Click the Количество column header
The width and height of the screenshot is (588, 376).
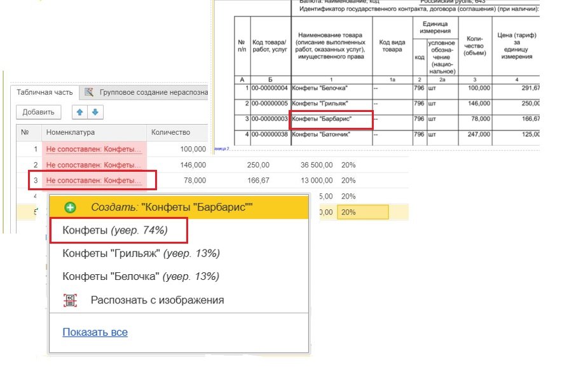pos(170,132)
